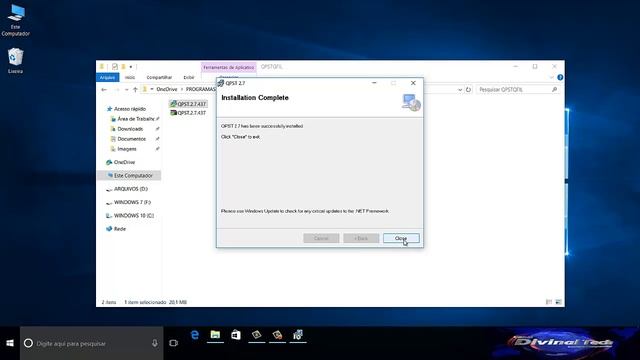This screenshot has height=360, width=640.
Task: Open Task View from the taskbar
Action: (x=173, y=343)
